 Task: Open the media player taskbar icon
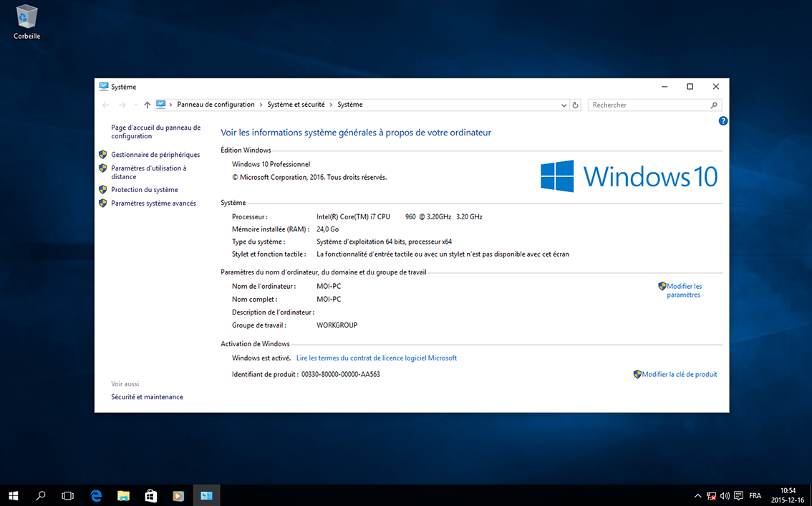click(x=178, y=496)
